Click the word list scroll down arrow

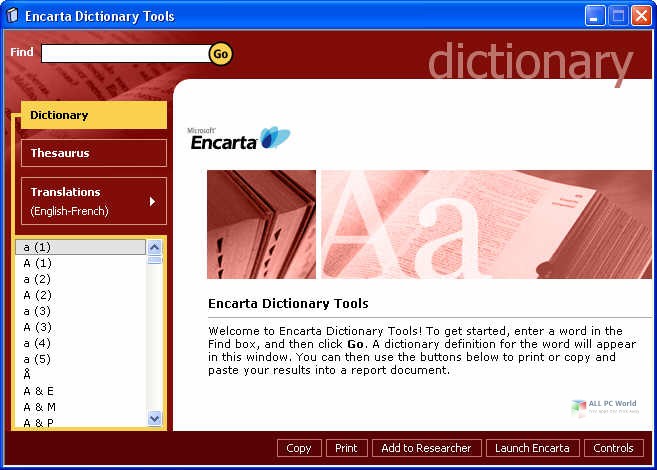154,418
